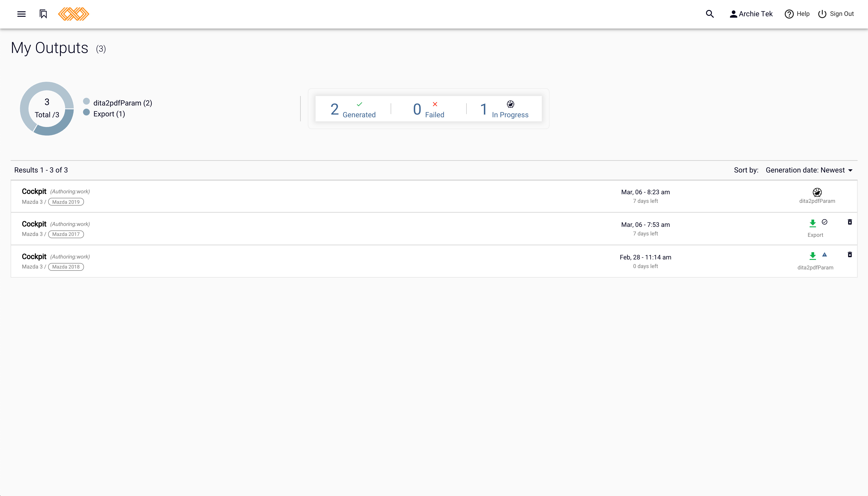Select dita2pdfParam legend color dot
The height and width of the screenshot is (496, 868).
pyautogui.click(x=86, y=101)
